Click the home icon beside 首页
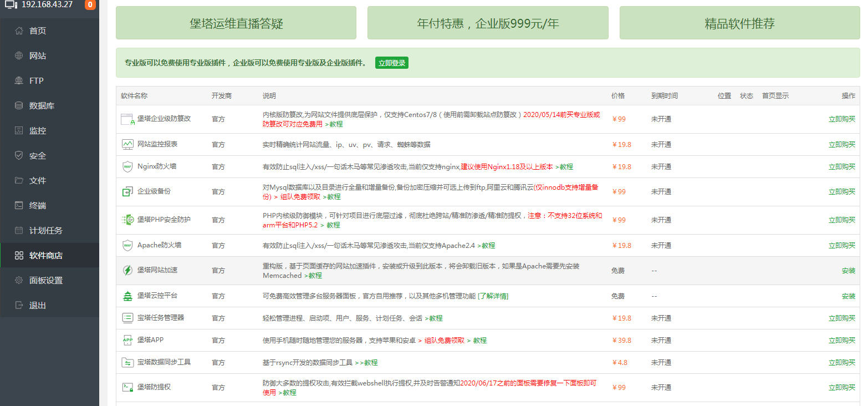Image resolution: width=868 pixels, height=406 pixels. [x=19, y=31]
